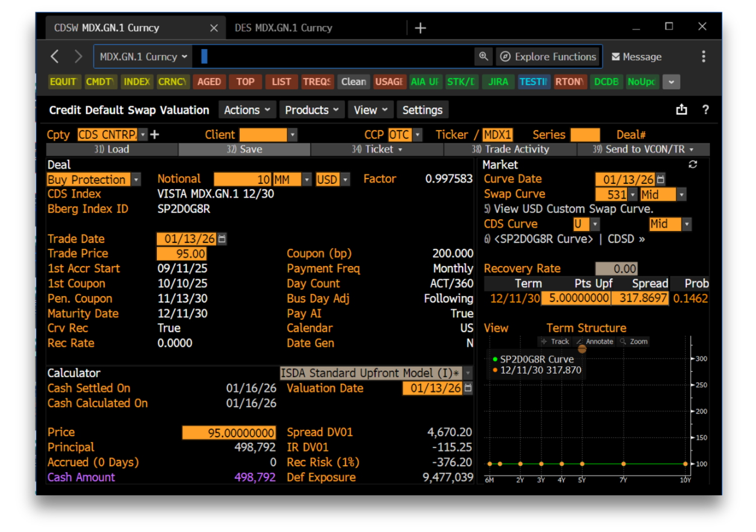Viewport: 756px width, 532px height.
Task: Open the Client dropdown
Action: click(292, 135)
